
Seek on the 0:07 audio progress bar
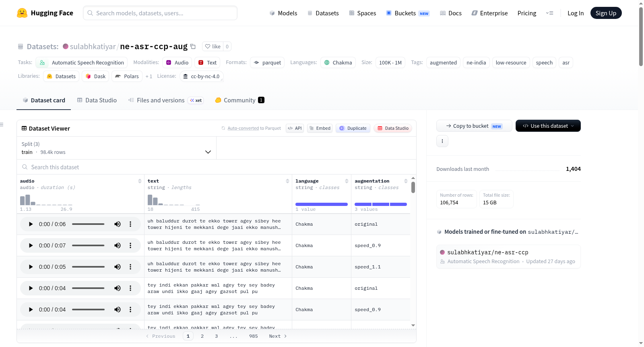[x=88, y=245]
